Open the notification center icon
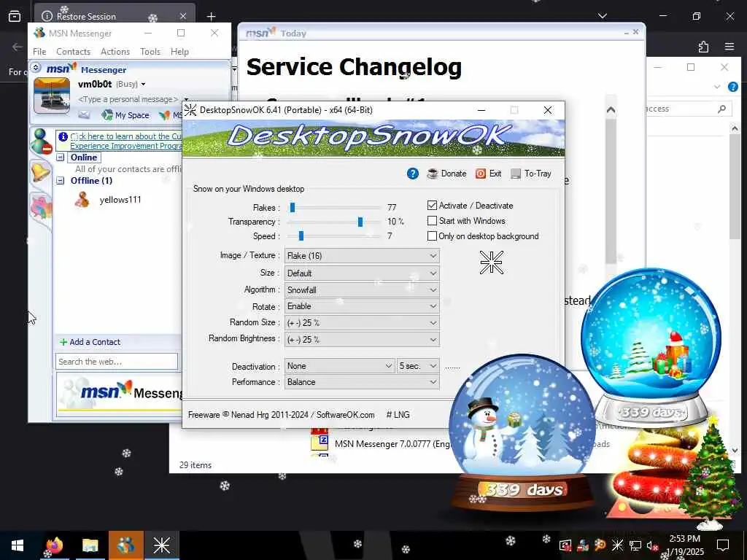747x560 pixels. [x=723, y=545]
